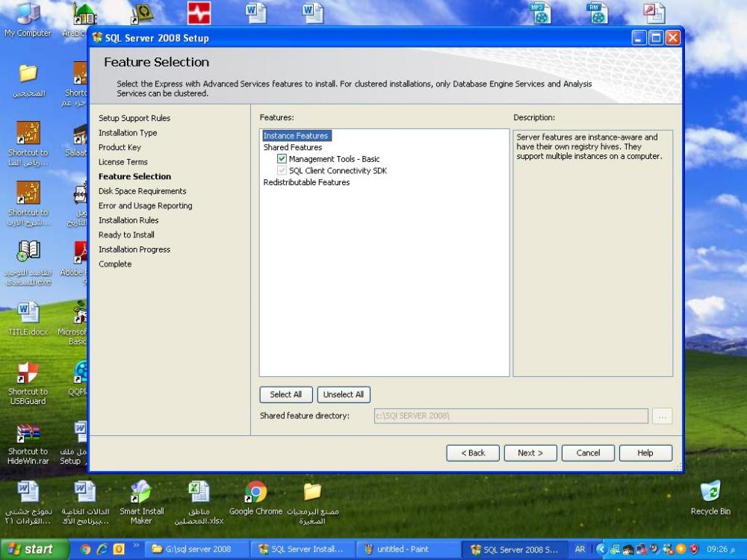Maximize the SQL Server 2008 Setup window

656,37
